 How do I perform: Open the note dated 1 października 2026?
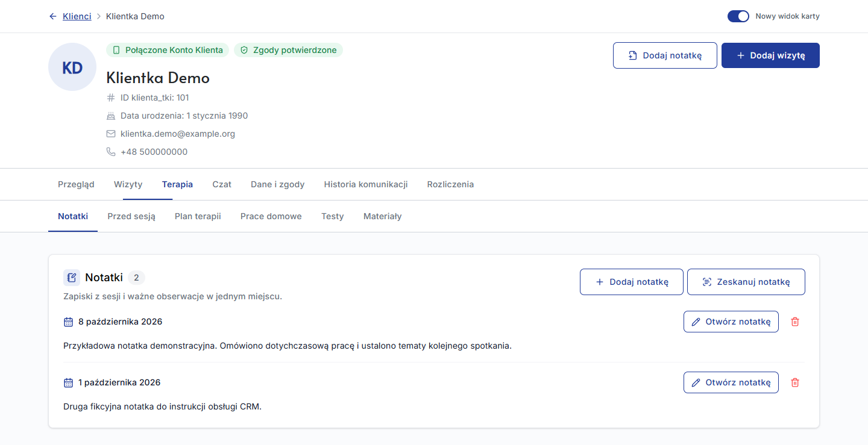pos(731,382)
